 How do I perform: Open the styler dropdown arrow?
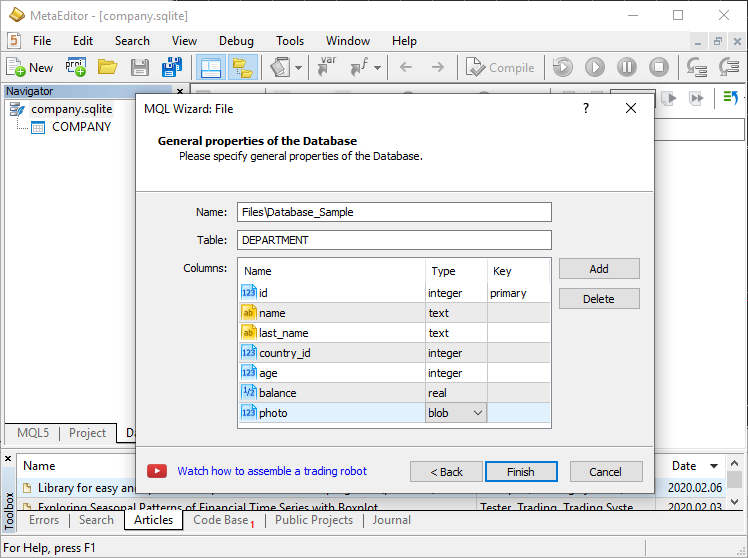pyautogui.click(x=299, y=68)
